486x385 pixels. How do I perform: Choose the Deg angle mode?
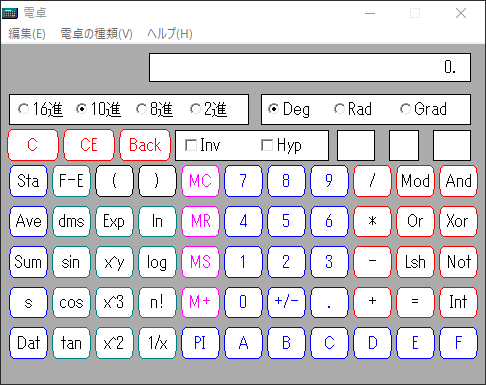289,109
